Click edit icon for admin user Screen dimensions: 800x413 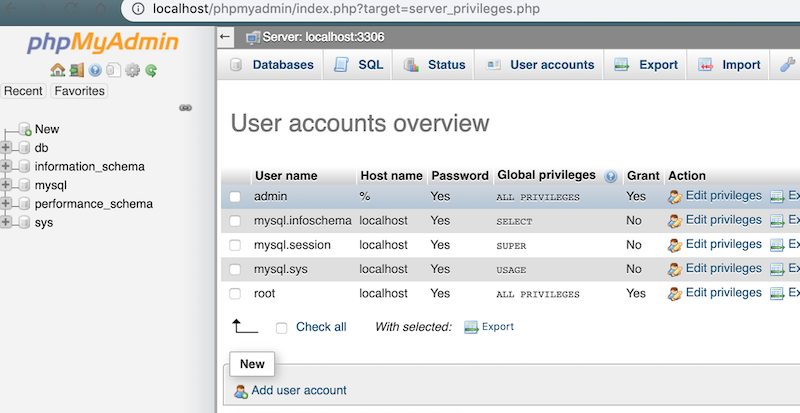[x=674, y=197]
